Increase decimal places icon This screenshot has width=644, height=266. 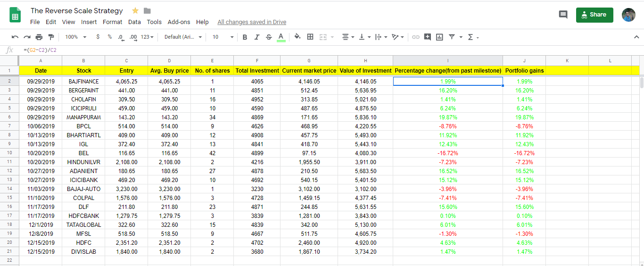click(x=133, y=37)
